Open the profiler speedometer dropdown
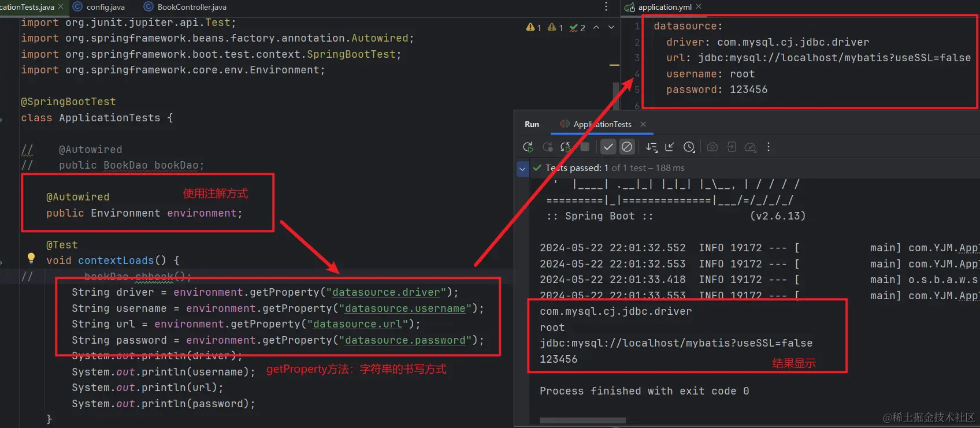 751,147
